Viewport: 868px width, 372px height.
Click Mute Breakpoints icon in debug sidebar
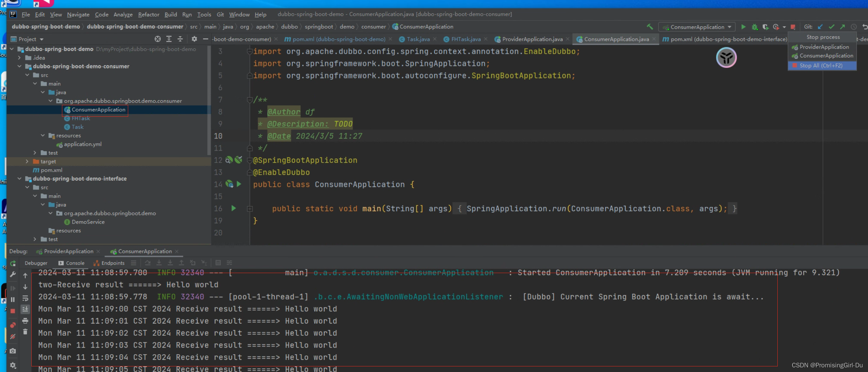pyautogui.click(x=13, y=337)
